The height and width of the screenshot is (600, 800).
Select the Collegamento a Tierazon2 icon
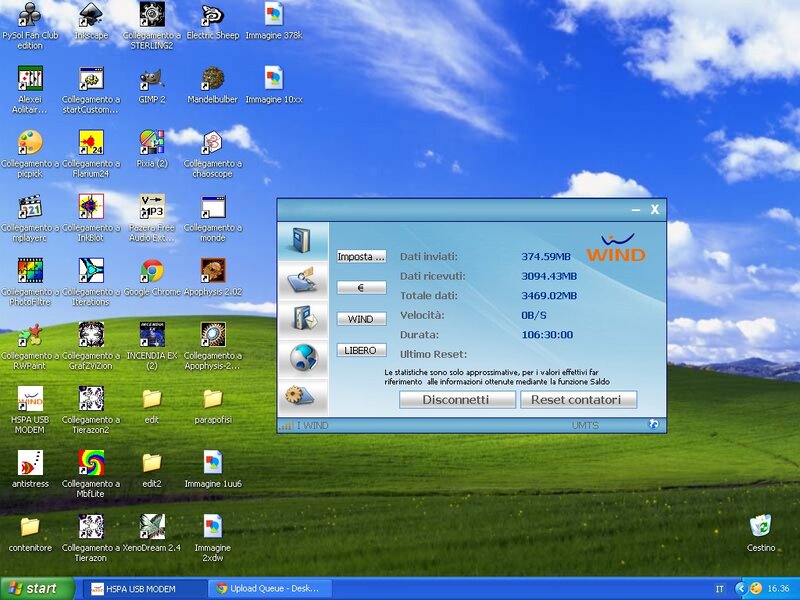tap(91, 410)
